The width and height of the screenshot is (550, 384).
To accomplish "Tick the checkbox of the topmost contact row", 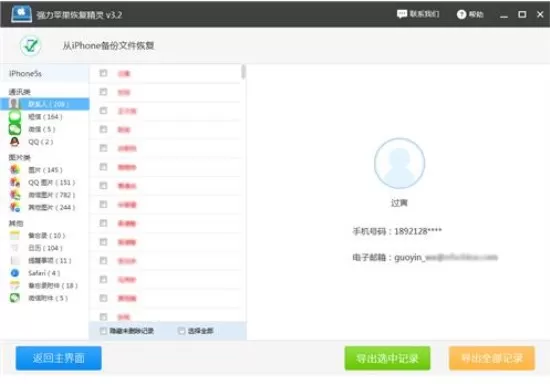I will [103, 73].
